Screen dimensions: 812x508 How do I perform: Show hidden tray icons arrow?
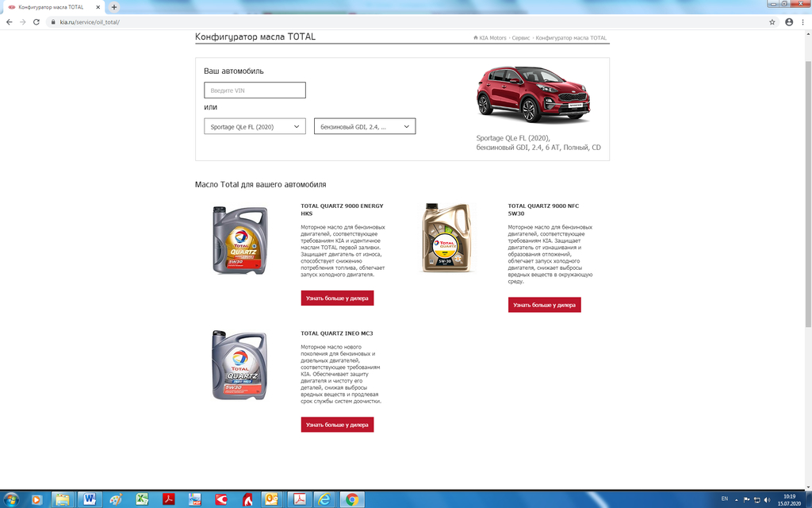tap(737, 500)
